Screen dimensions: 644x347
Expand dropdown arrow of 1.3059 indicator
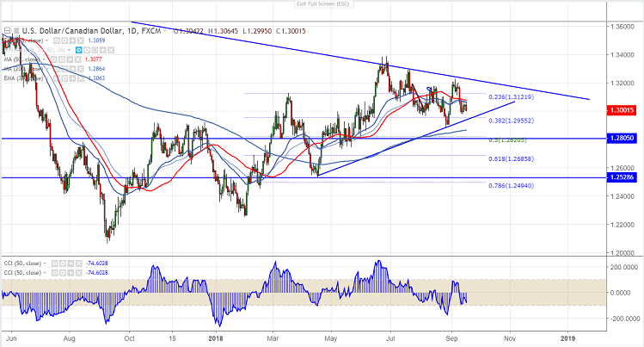point(46,40)
